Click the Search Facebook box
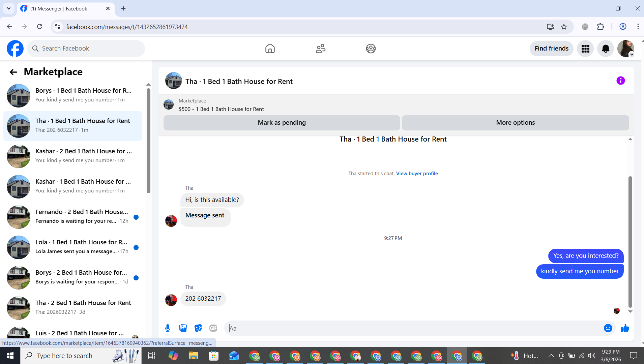The height and width of the screenshot is (364, 644). click(86, 49)
